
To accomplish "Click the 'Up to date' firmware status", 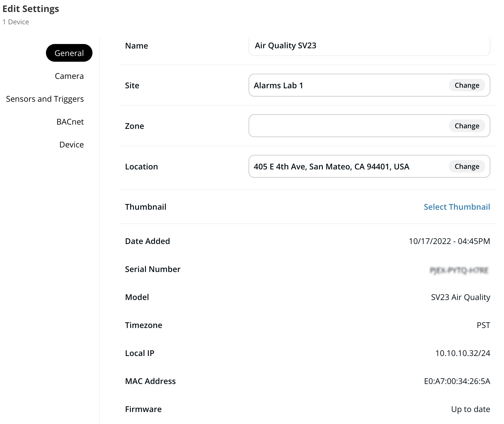I will [x=470, y=409].
